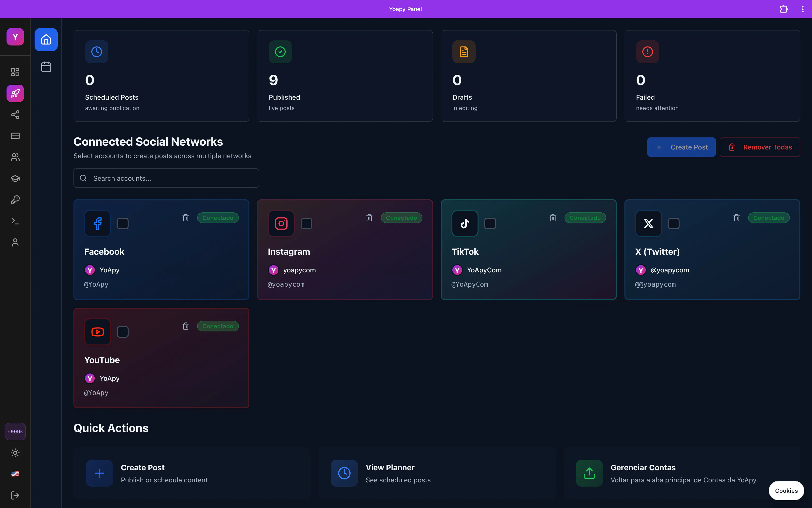Screen dimensions: 812x508
Task: Click the '@YoApyCom' handle on TikTok card
Action: click(x=469, y=284)
